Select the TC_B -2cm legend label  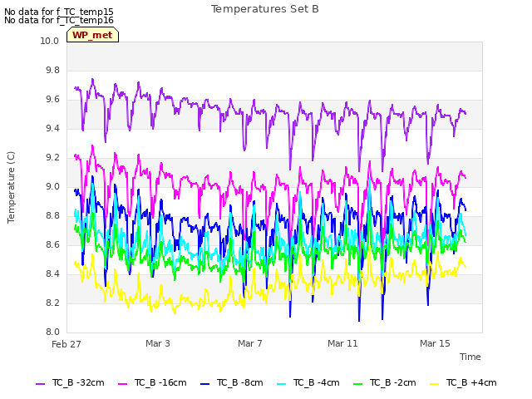[x=393, y=382]
